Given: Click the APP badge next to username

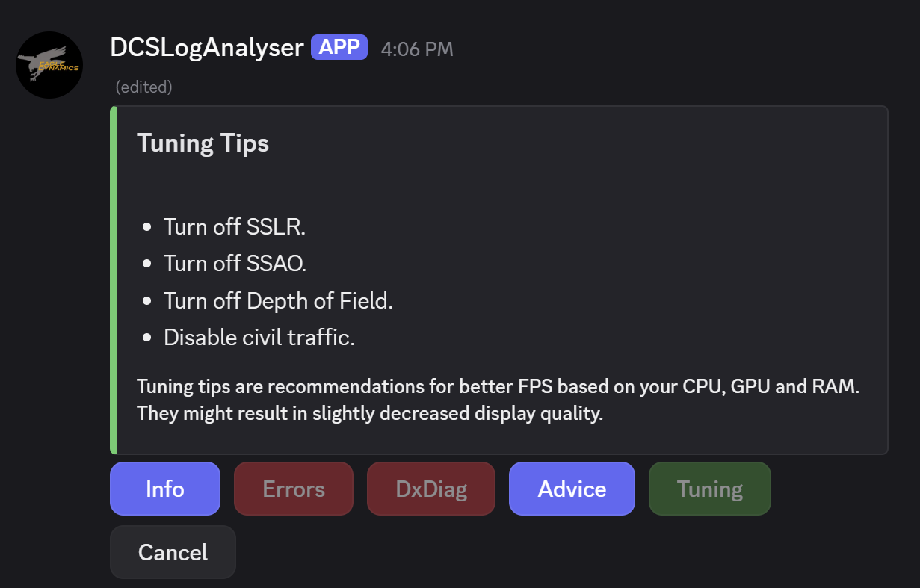Looking at the screenshot, I should 339,47.
